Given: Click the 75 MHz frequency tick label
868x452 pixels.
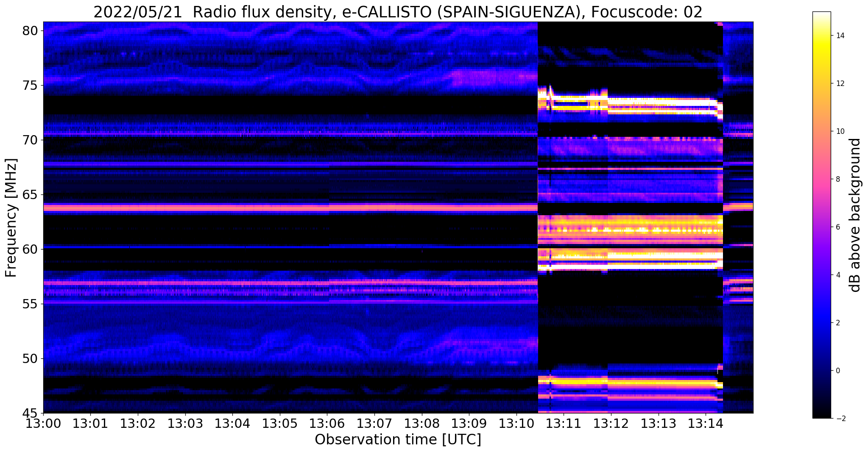Looking at the screenshot, I should pyautogui.click(x=30, y=86).
